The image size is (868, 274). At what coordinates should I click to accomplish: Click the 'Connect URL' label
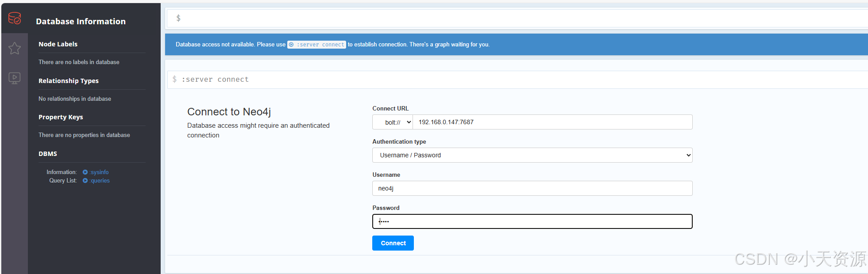pos(390,109)
